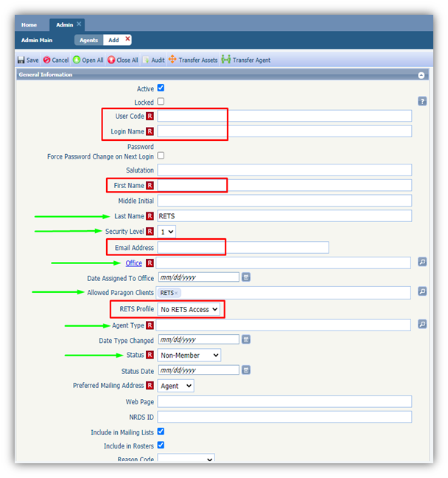
Task: Collapse the General Information section
Action: point(421,75)
